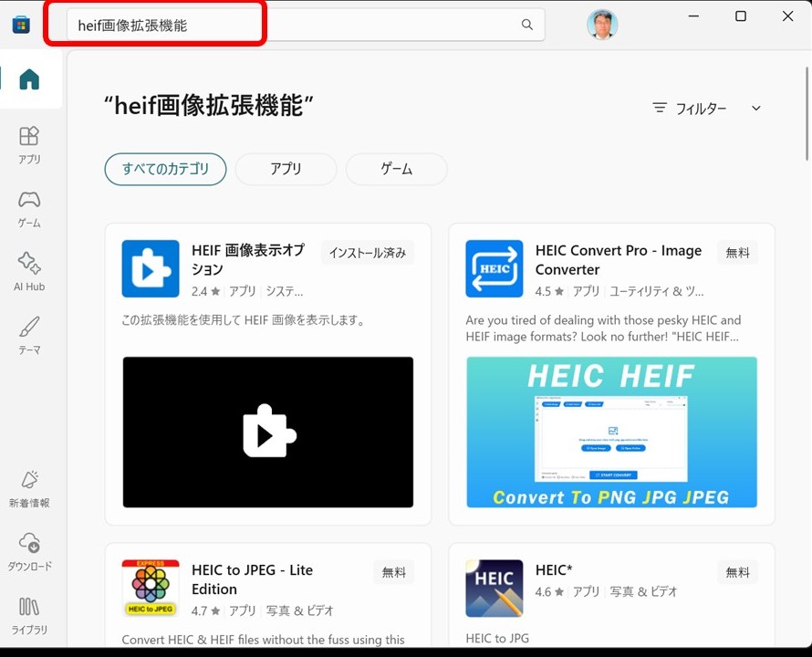812x657 pixels.
Task: Open Themes section in sidebar
Action: [x=29, y=336]
